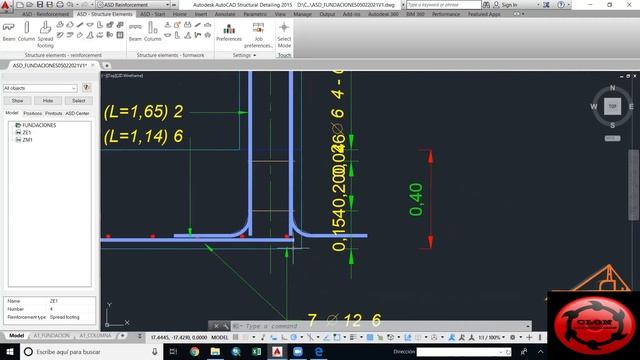
Task: Click the command line input field
Action: [x=378, y=326]
